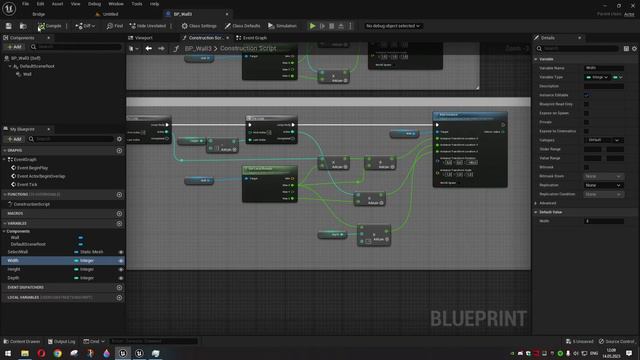Click the green Play button
640x360 pixels.
point(313,26)
